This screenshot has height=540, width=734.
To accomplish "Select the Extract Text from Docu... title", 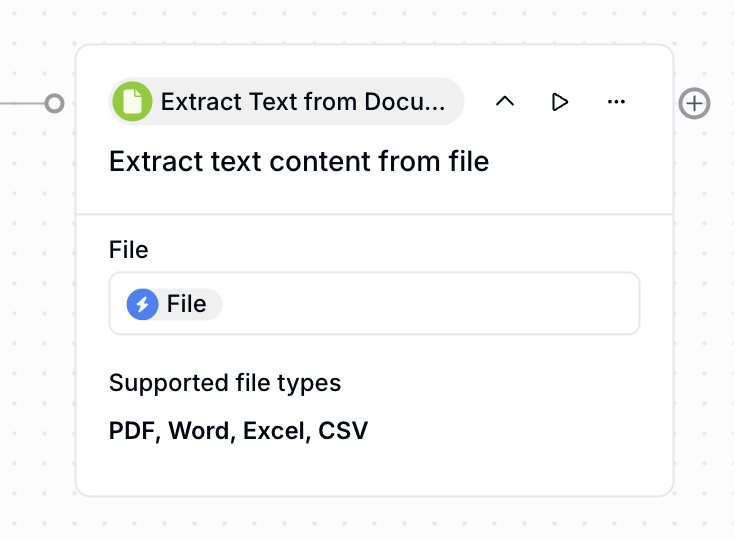I will [x=302, y=102].
